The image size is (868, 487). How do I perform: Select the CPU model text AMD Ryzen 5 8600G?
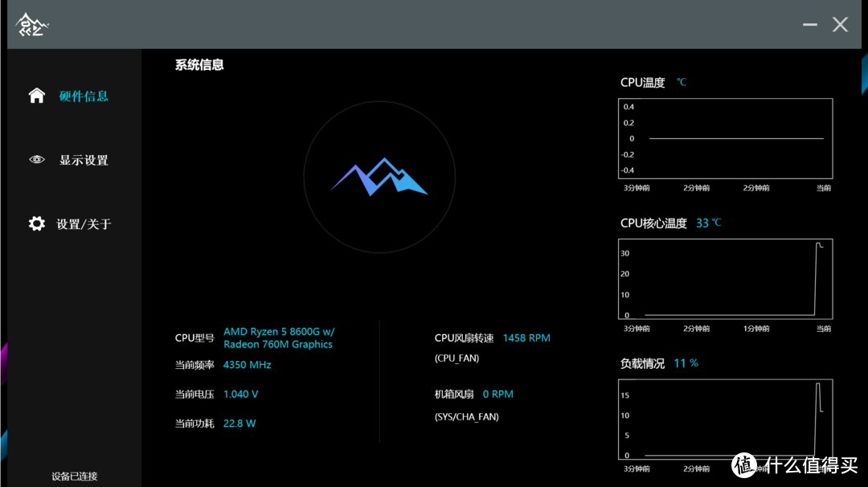pos(279,338)
